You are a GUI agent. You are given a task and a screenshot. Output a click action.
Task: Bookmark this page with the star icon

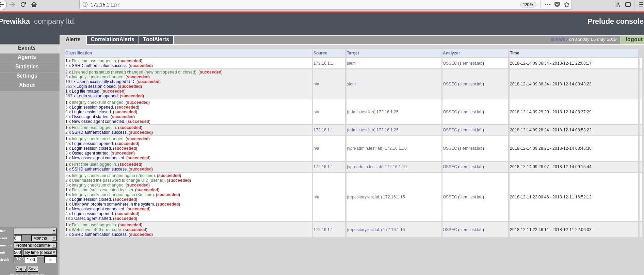(567, 4)
